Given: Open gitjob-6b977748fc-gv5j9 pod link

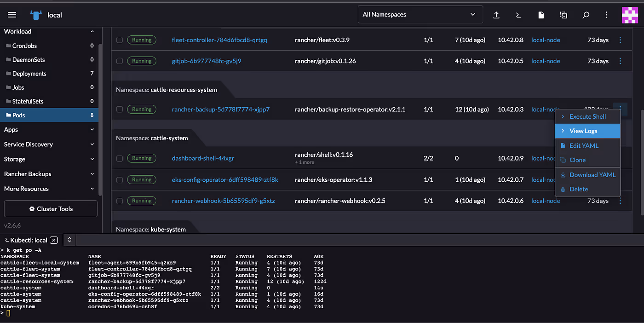Looking at the screenshot, I should [207, 61].
